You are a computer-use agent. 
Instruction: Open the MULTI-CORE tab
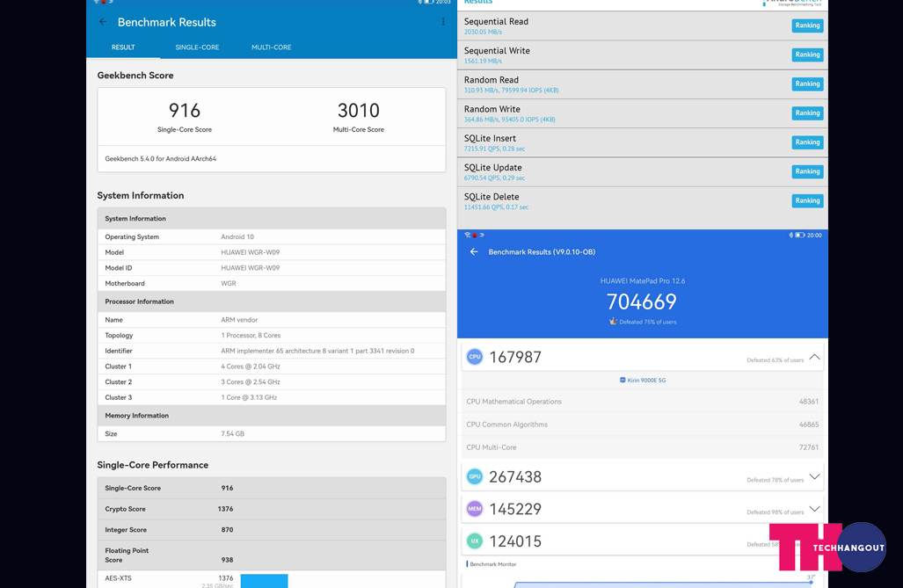271,47
